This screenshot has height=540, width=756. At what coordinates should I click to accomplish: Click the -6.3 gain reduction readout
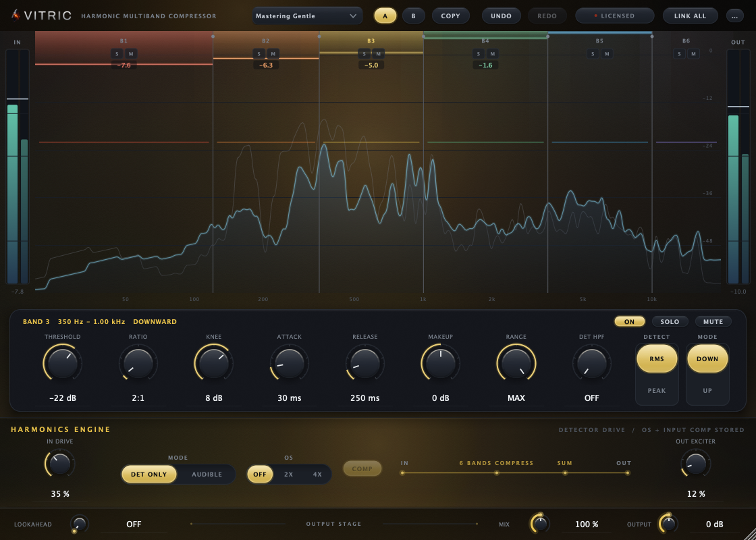coord(266,65)
